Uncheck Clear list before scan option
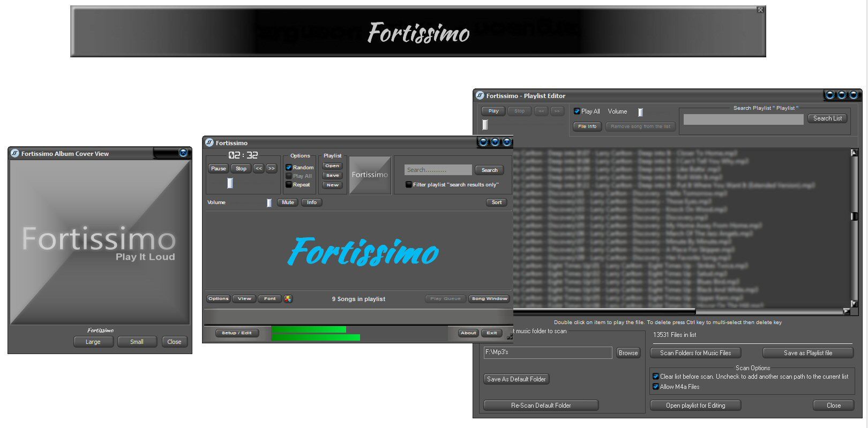The image size is (868, 428). (x=655, y=377)
